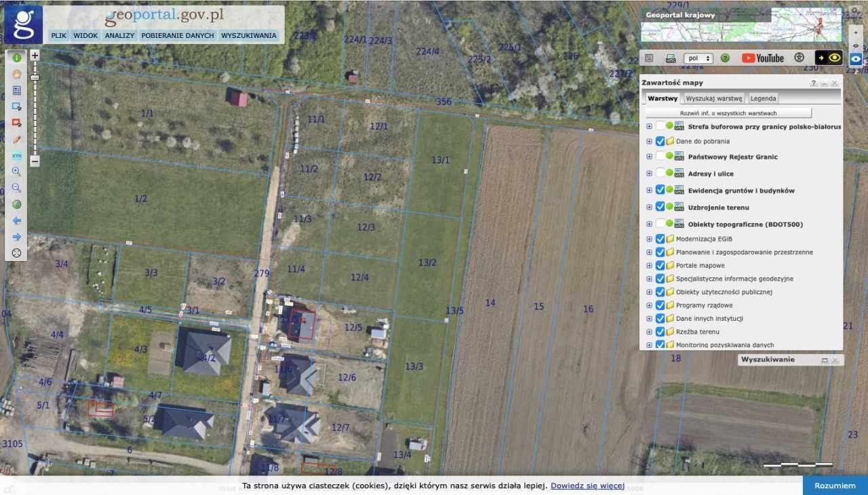Uncheck the Portale mapowe checkbox
The height and width of the screenshot is (495, 868).
[660, 265]
